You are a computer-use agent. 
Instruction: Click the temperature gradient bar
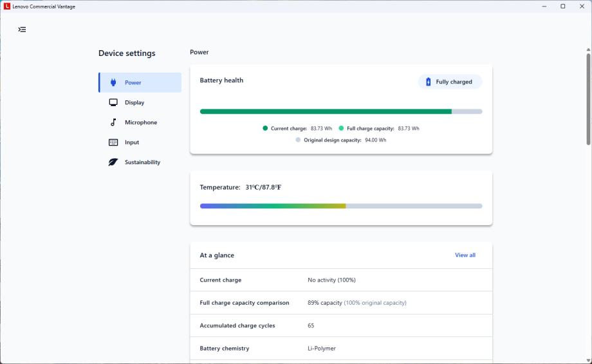coord(340,206)
